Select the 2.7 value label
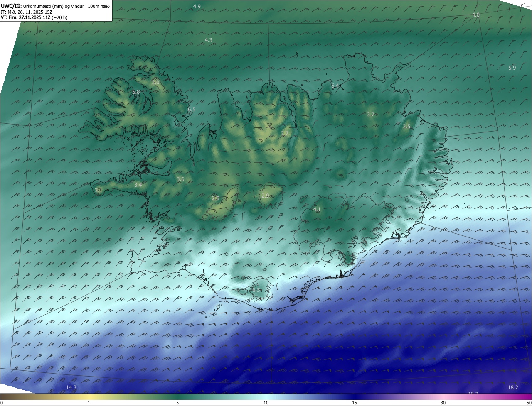 click(285, 133)
